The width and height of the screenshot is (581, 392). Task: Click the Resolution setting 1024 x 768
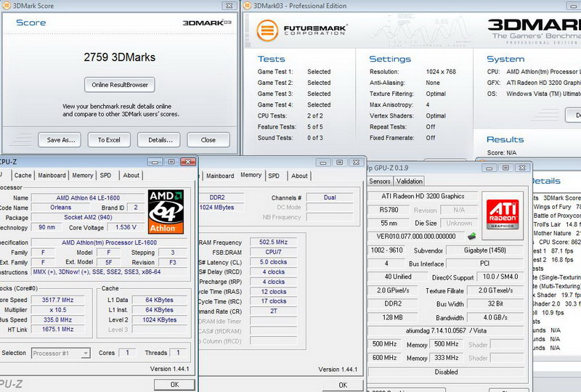tap(441, 72)
